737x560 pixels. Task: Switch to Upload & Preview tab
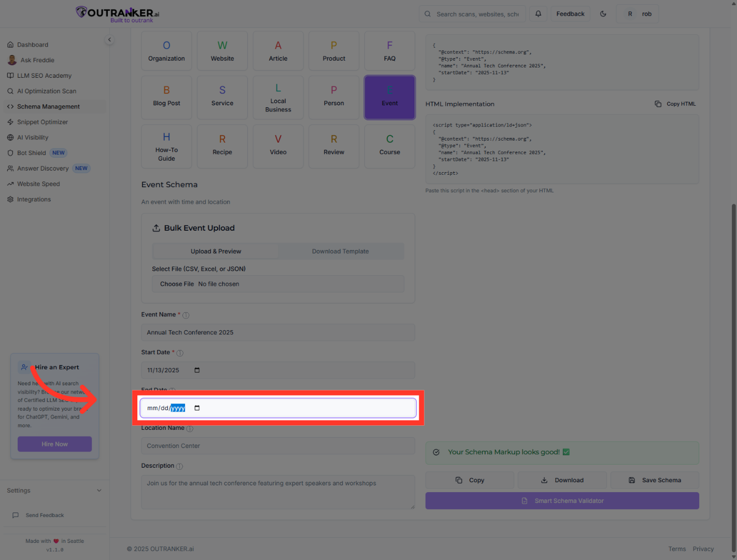(x=216, y=251)
